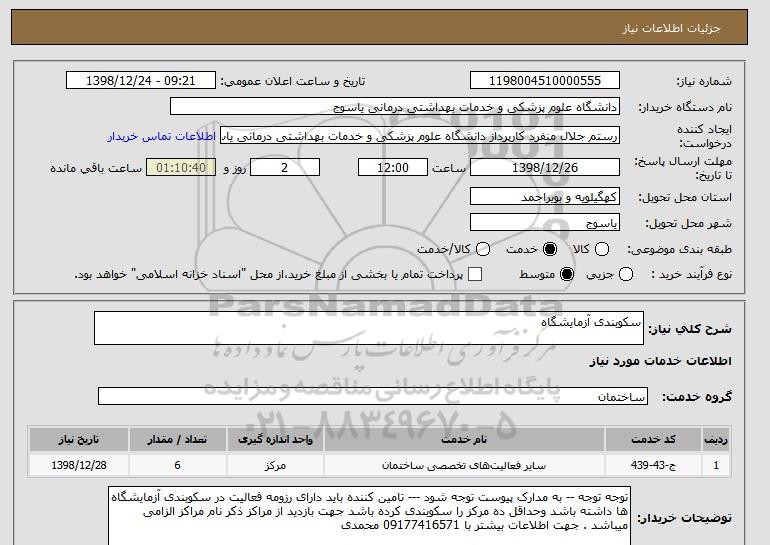The width and height of the screenshot is (770, 545).
Task: Click the نام خدمت column header
Action: click(464, 439)
